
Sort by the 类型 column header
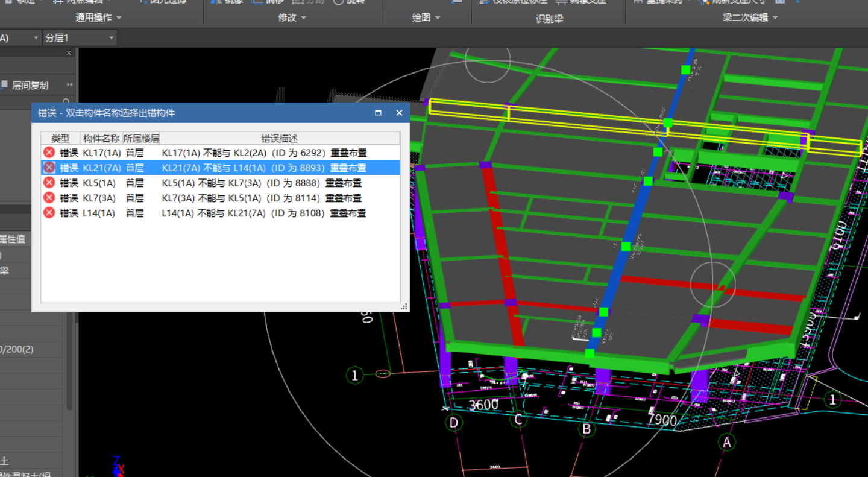point(60,138)
